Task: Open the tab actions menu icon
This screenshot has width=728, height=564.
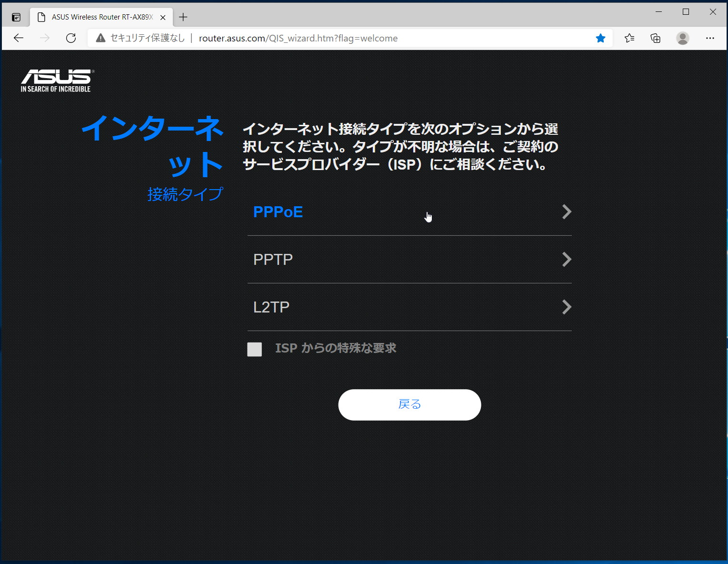Action: click(x=16, y=18)
